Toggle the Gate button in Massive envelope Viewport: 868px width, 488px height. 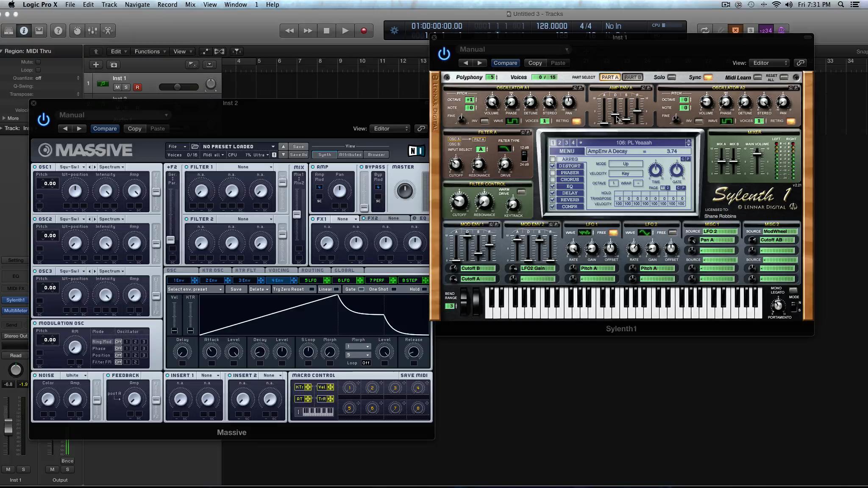362,290
